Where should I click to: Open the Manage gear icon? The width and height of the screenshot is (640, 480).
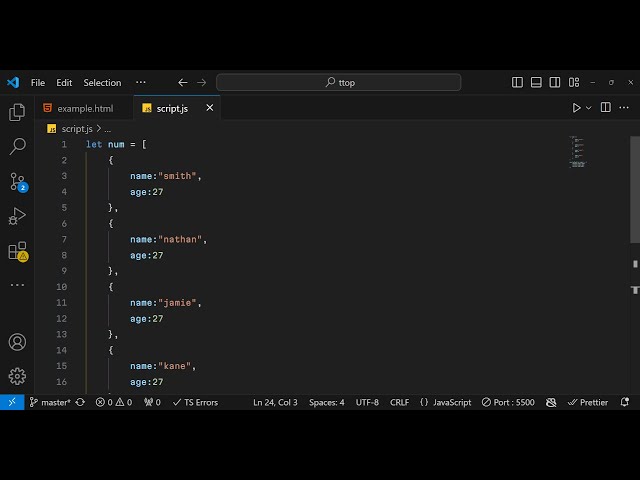click(x=17, y=376)
